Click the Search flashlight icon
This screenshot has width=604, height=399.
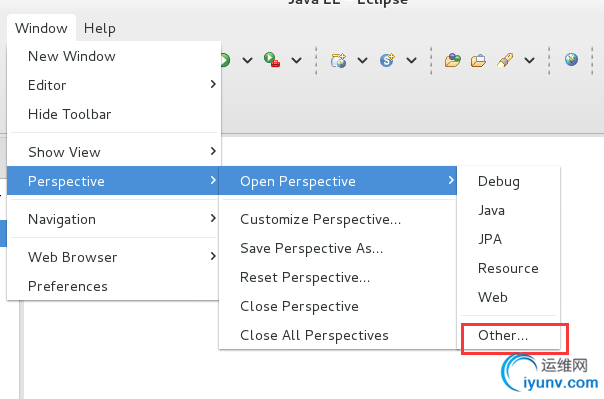(505, 60)
